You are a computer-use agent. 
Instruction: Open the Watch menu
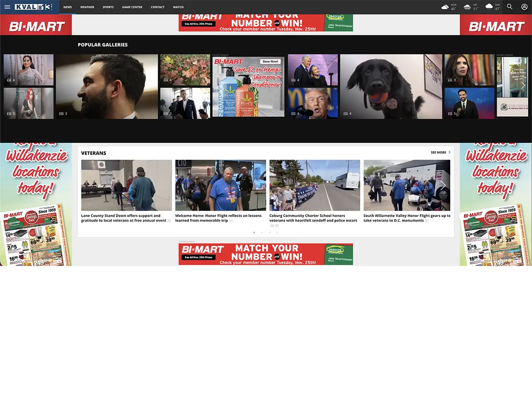pos(178,7)
